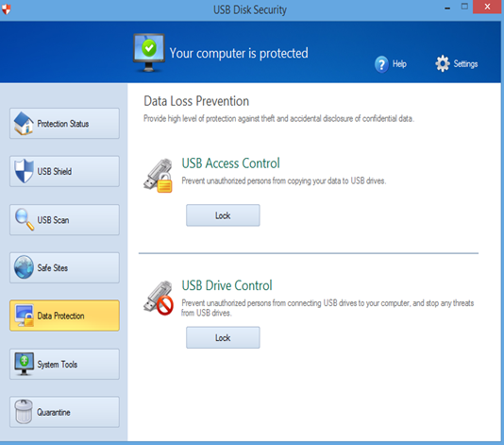Screen dimensions: 504x445
Task: Lock USB Drive Control
Action: (223, 337)
